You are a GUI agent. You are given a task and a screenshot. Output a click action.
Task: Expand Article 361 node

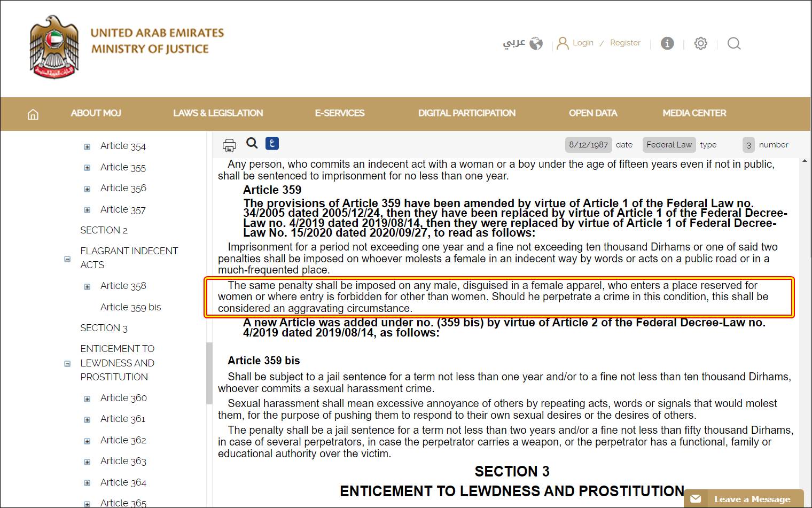click(x=87, y=419)
